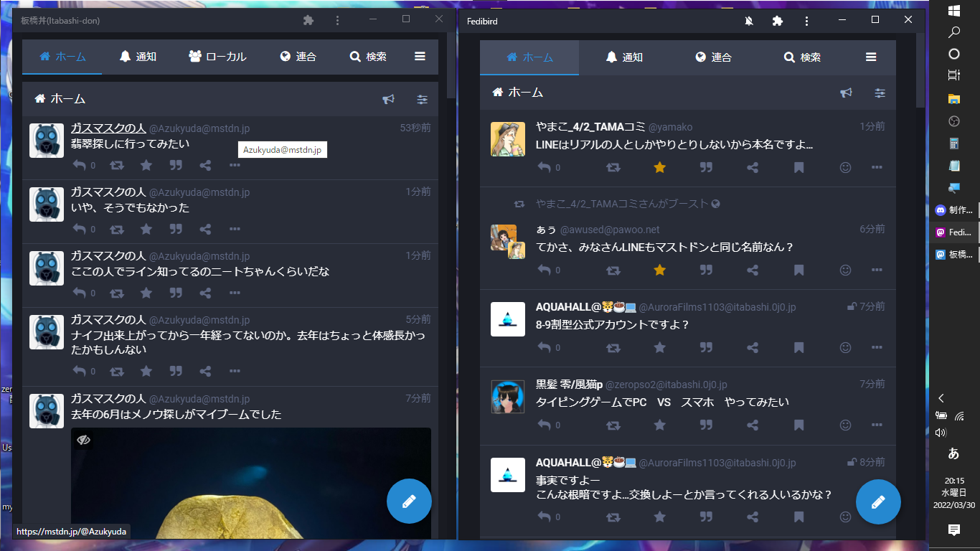Show hidden tray icons chevron

pos(942,398)
